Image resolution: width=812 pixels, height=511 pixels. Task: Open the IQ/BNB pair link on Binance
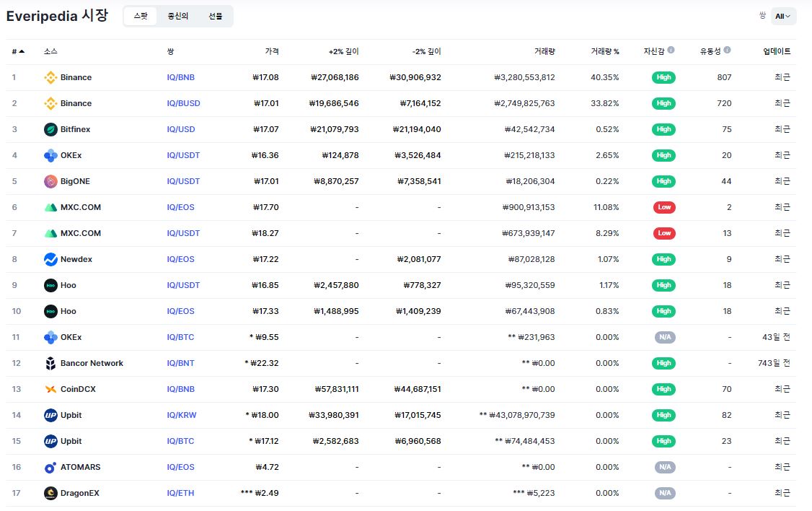[x=181, y=77]
